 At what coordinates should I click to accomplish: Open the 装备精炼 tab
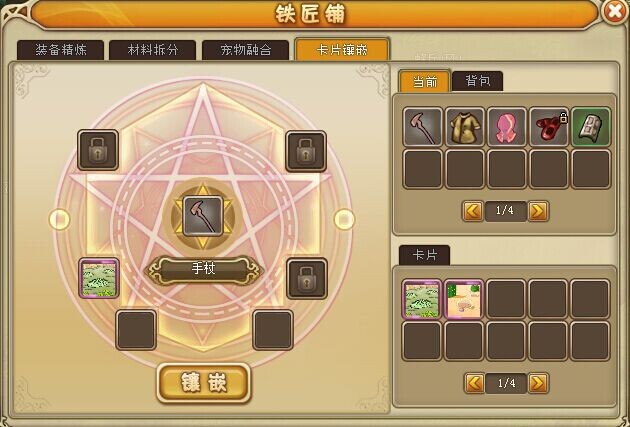click(61, 50)
